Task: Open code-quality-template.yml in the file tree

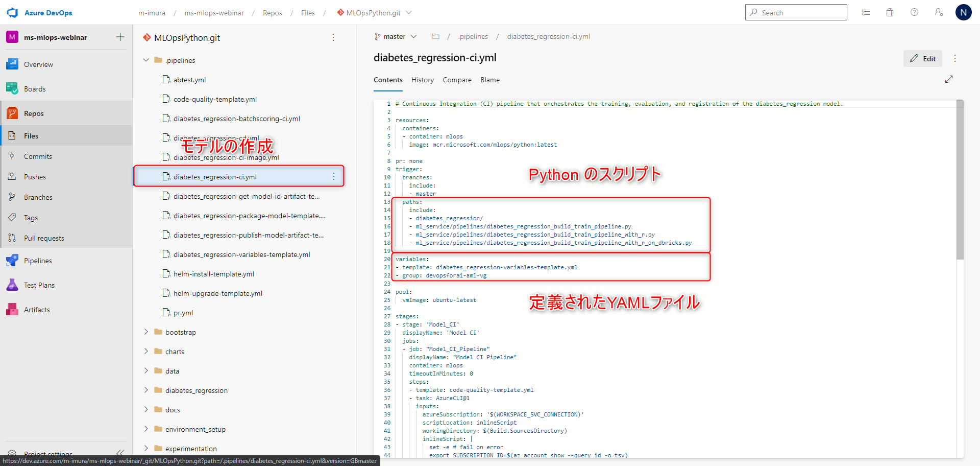Action: click(215, 99)
